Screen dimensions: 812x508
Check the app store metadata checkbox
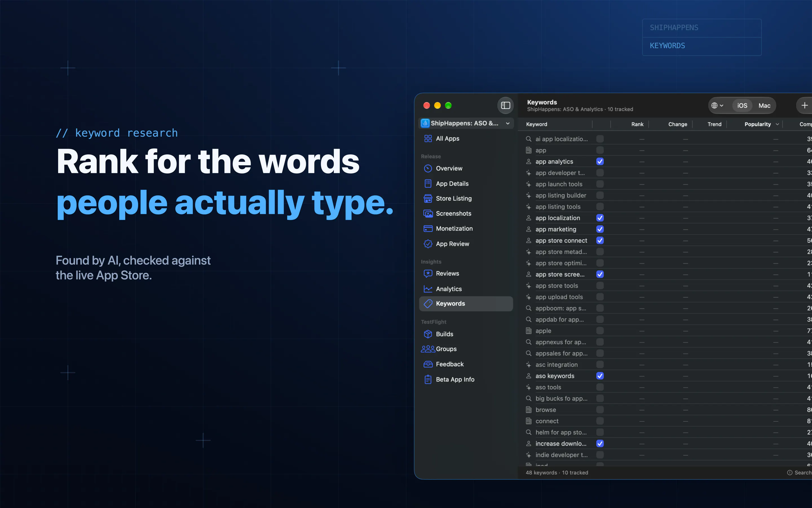click(600, 252)
